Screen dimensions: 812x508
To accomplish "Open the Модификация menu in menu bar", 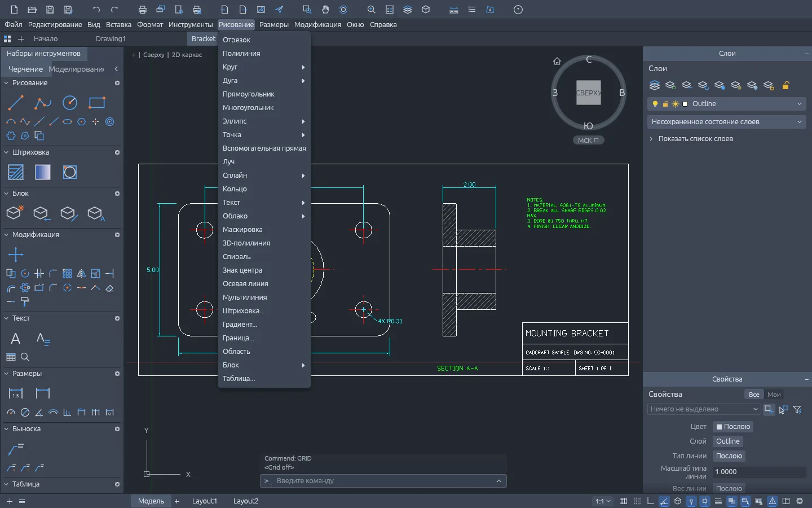I will point(317,25).
